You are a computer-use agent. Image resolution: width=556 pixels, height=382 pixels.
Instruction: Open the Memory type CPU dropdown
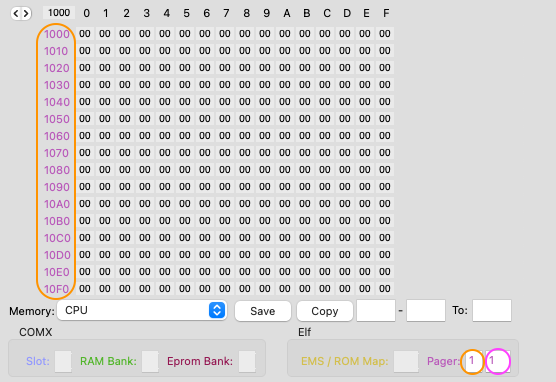click(x=142, y=311)
